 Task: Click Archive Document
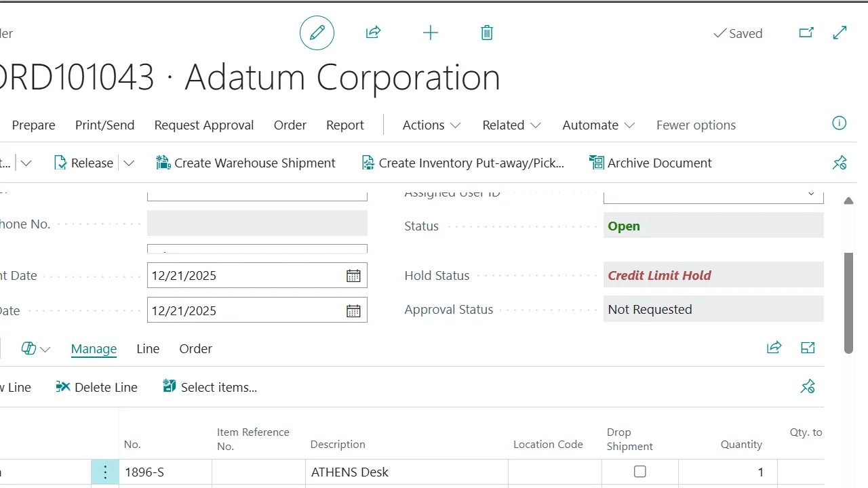click(651, 163)
